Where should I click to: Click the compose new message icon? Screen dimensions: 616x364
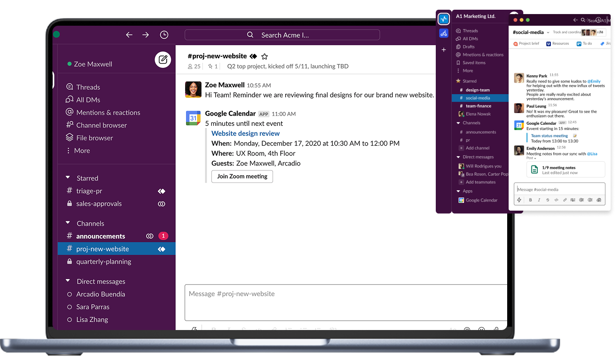point(163,60)
